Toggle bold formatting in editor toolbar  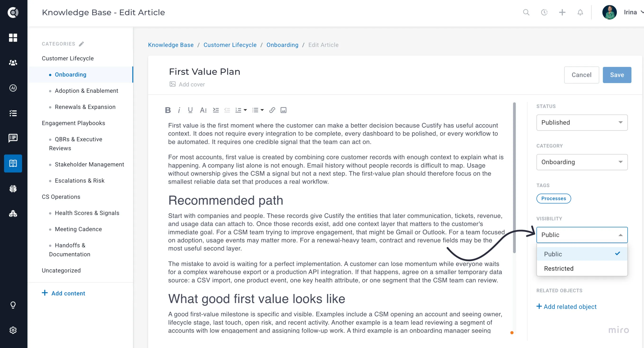[x=168, y=110]
